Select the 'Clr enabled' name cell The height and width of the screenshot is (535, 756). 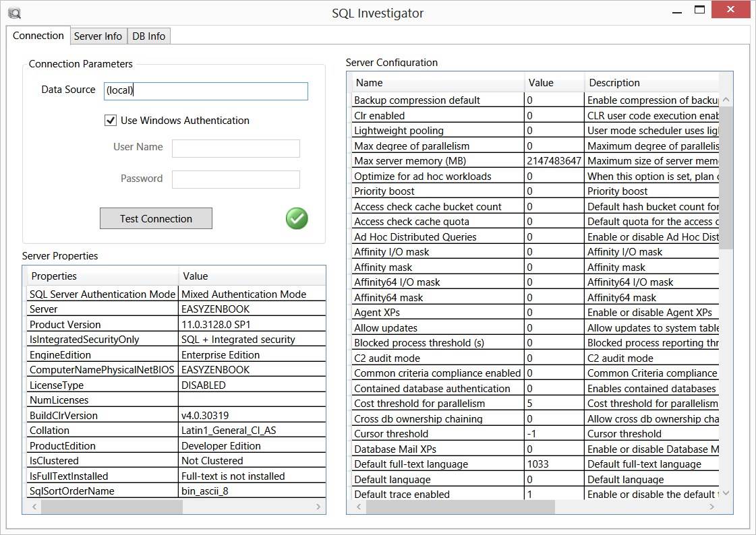click(x=438, y=116)
